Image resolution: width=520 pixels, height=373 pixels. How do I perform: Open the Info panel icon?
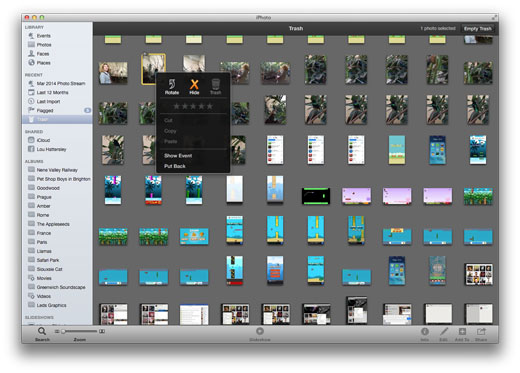[x=424, y=331]
